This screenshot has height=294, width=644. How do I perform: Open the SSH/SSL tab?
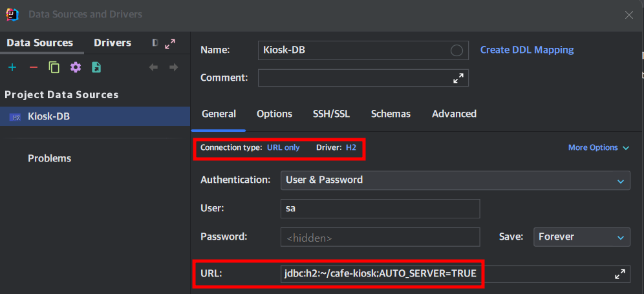point(332,114)
